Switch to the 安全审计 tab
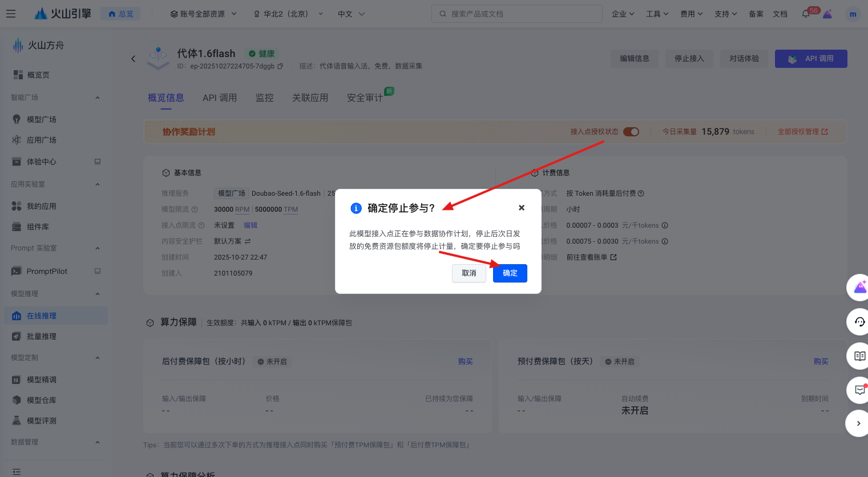Screen dimensions: 868x477 tap(365, 98)
